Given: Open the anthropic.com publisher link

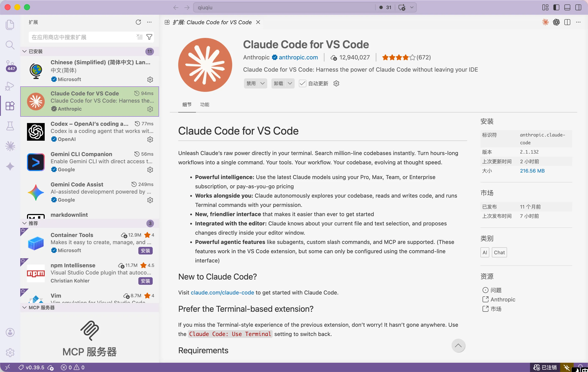Looking at the screenshot, I should (x=298, y=57).
